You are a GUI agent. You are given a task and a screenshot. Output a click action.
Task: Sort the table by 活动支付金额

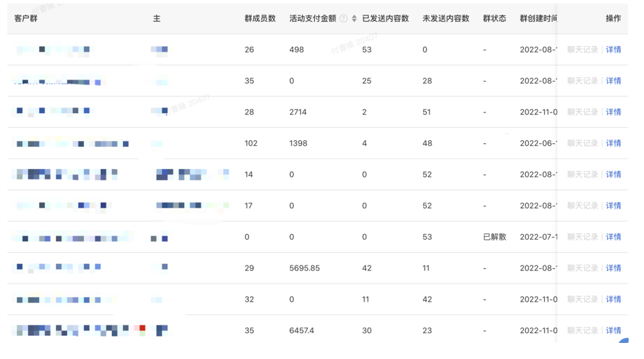pos(354,19)
